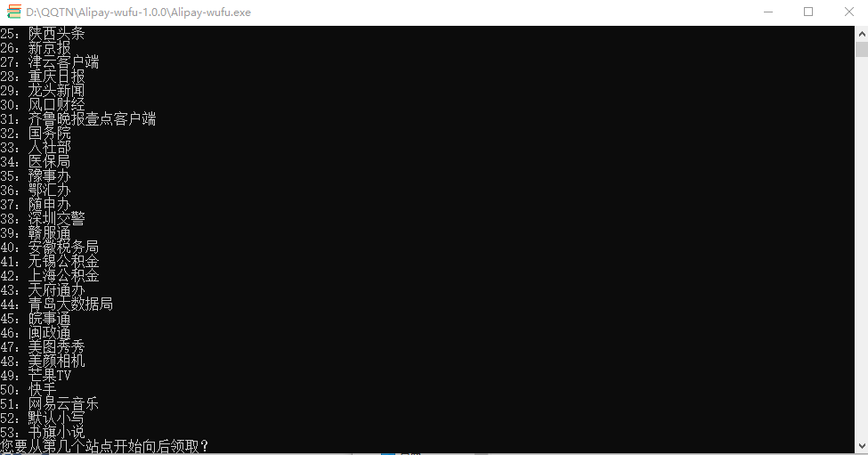Select line 42 上海公积金
The width and height of the screenshot is (868, 455).
[x=62, y=276]
